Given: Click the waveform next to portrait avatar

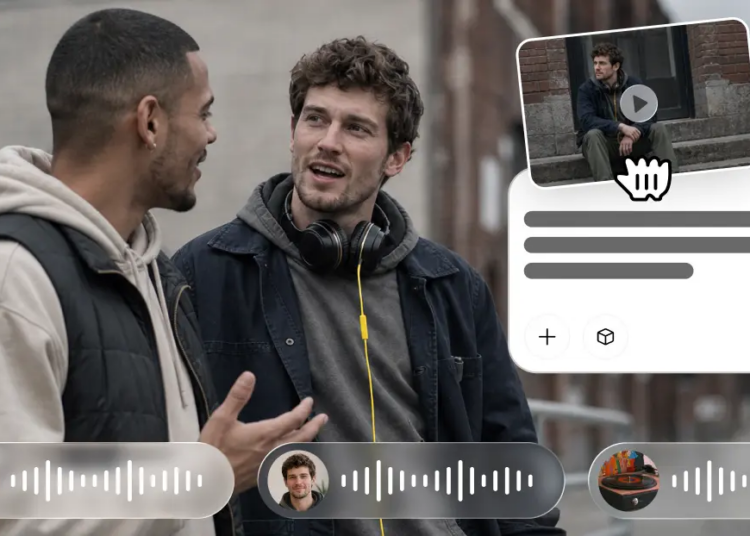Looking at the screenshot, I should pos(437,481).
